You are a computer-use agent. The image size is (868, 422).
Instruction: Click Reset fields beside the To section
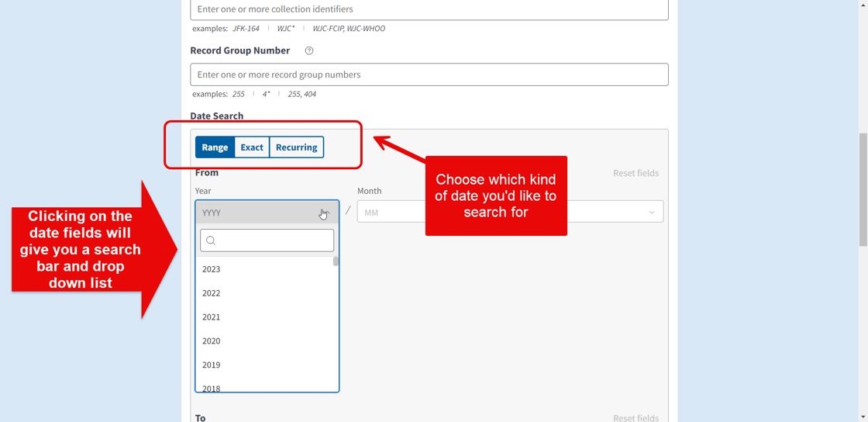point(635,417)
